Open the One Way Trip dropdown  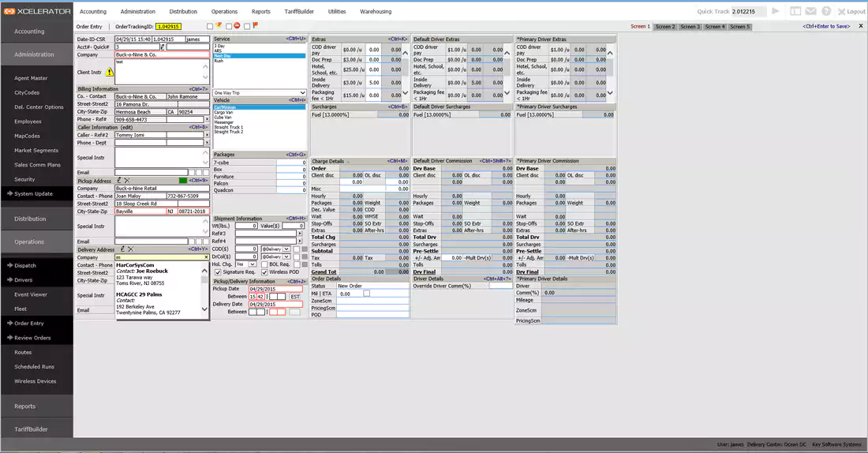coord(259,92)
